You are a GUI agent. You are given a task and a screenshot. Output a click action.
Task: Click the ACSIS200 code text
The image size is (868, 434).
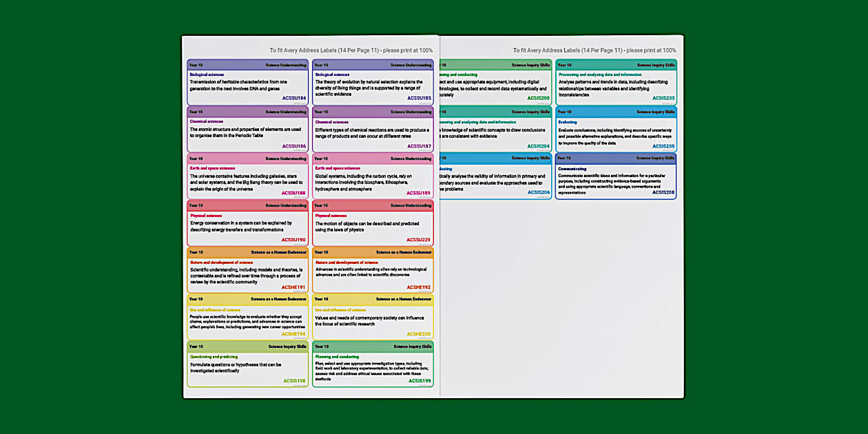pyautogui.click(x=538, y=99)
